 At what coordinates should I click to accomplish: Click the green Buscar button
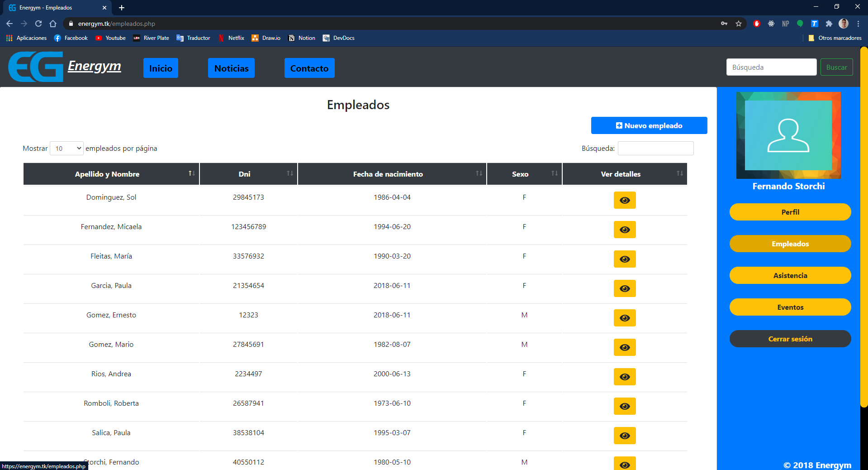[836, 67]
